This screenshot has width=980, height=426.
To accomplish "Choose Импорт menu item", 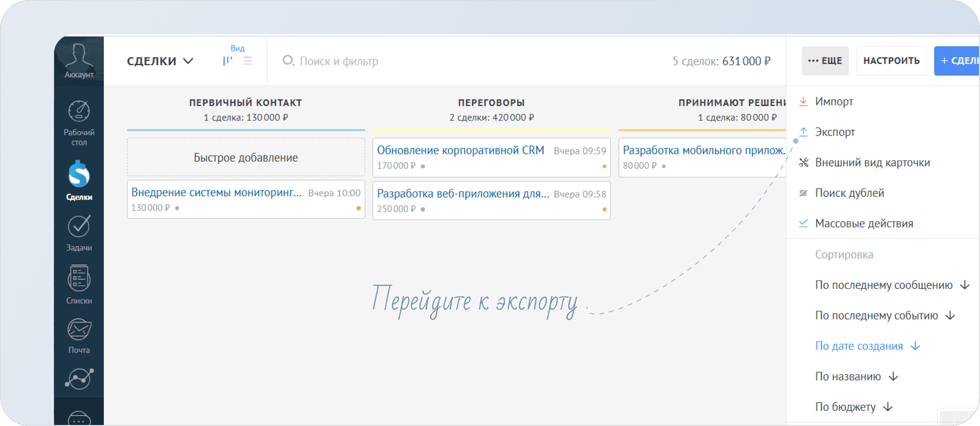I will point(833,102).
